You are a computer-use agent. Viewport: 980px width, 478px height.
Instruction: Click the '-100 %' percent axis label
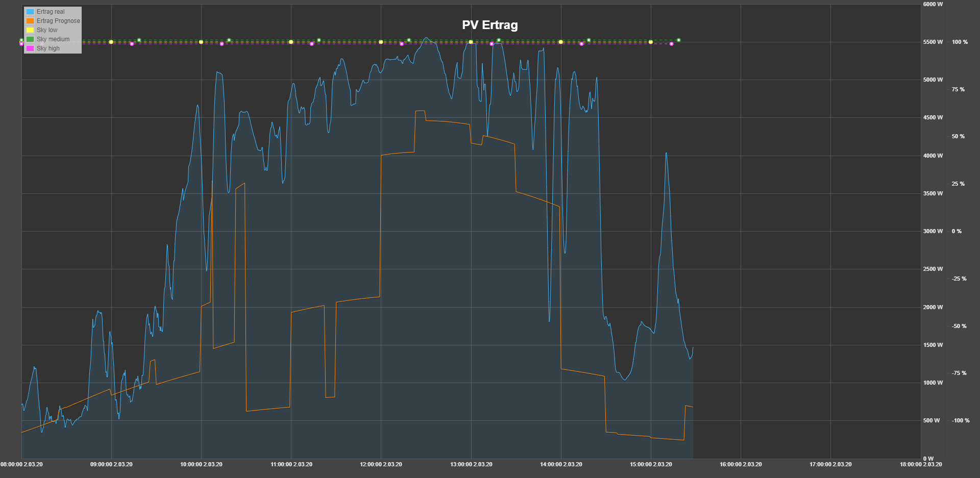coord(961,420)
